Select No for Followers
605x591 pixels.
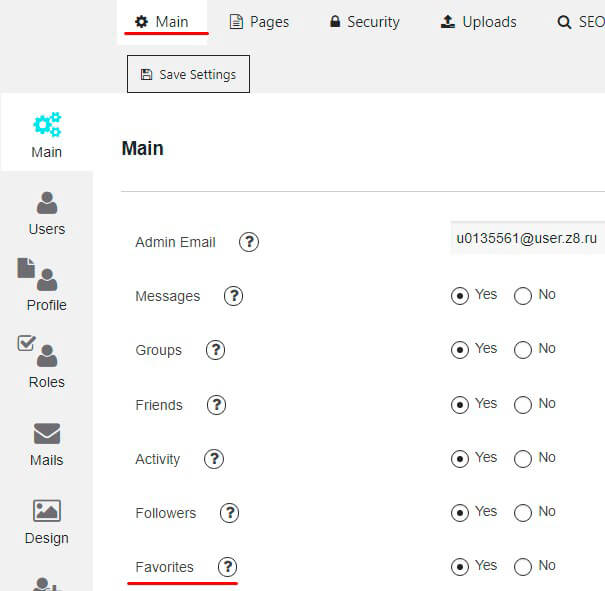[523, 513]
